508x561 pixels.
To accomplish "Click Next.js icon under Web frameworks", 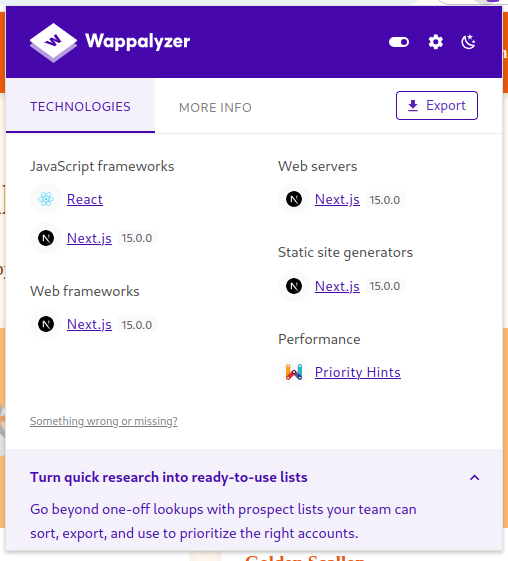I will click(46, 324).
